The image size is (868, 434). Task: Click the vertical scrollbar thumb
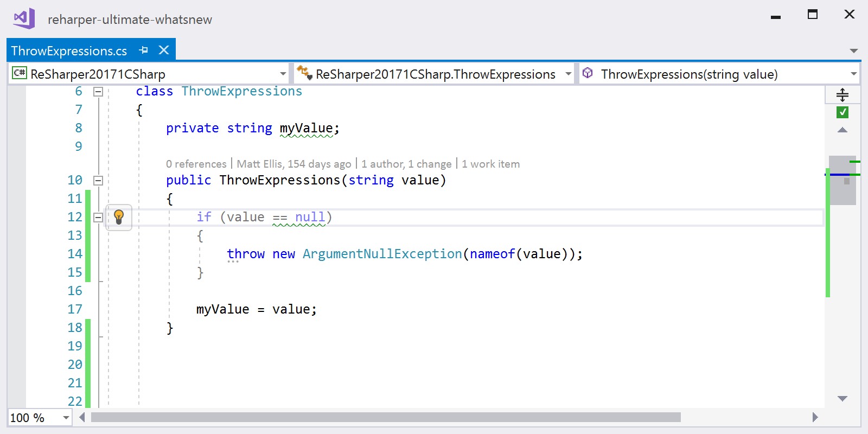[x=843, y=180]
